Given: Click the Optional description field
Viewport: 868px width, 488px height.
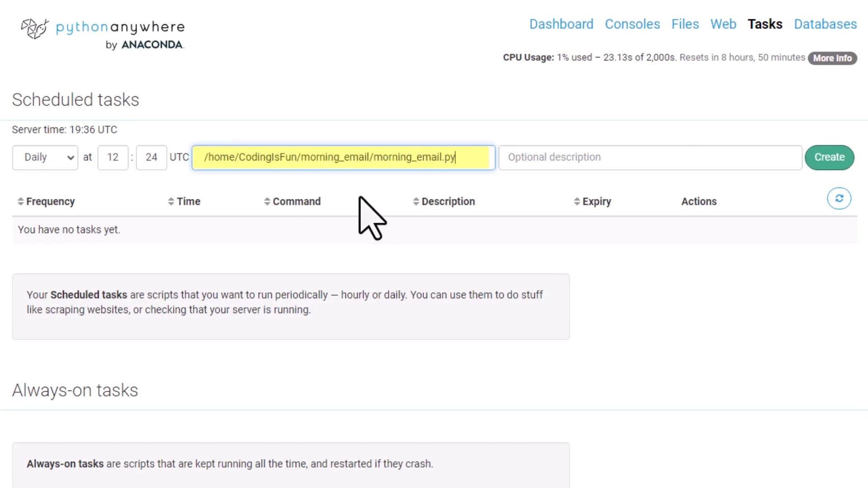Looking at the screenshot, I should [650, 157].
